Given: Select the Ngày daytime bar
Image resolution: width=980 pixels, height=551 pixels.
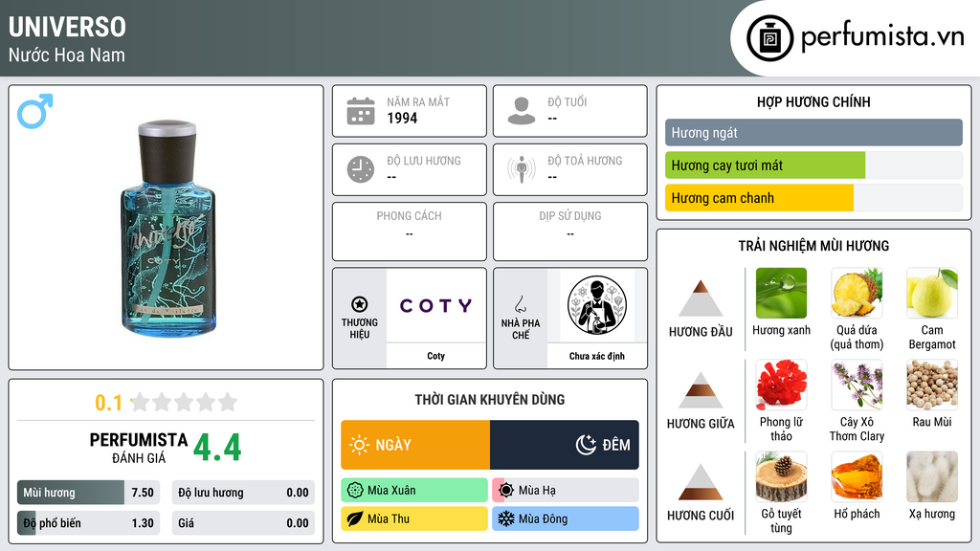Looking at the screenshot, I should (415, 445).
